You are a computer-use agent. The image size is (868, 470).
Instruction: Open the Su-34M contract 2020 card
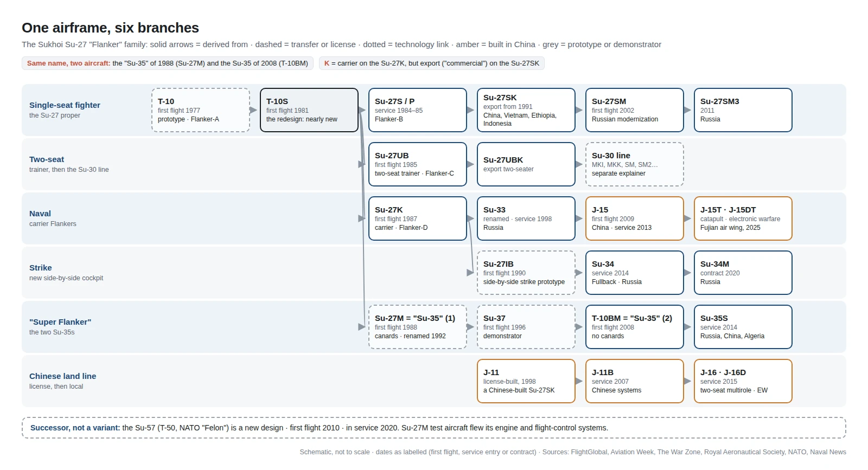(743, 273)
